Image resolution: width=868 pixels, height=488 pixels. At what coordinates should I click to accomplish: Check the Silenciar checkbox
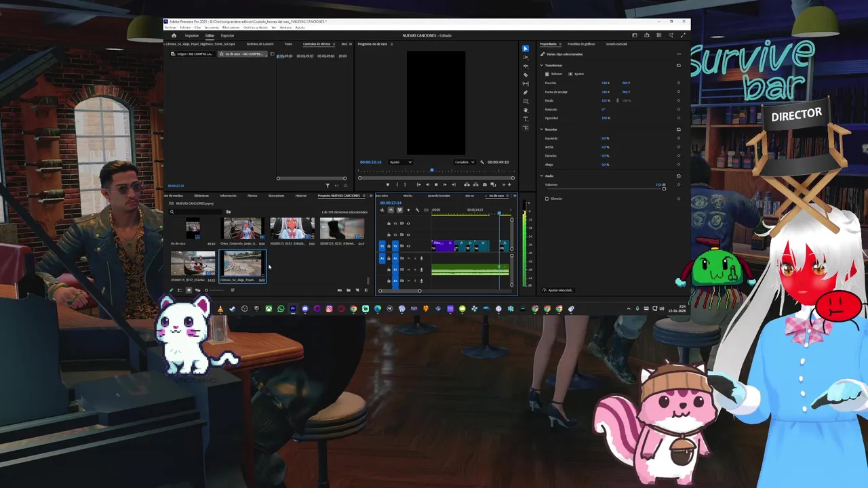tap(547, 199)
